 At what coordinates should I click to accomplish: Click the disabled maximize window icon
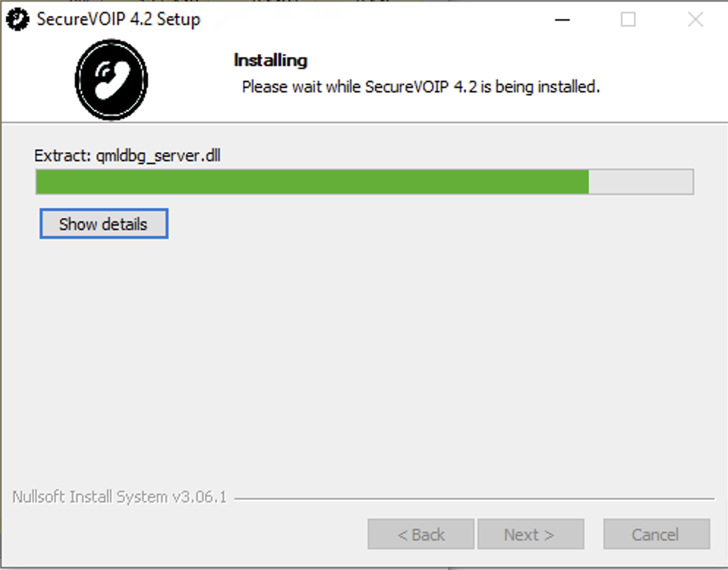(628, 20)
